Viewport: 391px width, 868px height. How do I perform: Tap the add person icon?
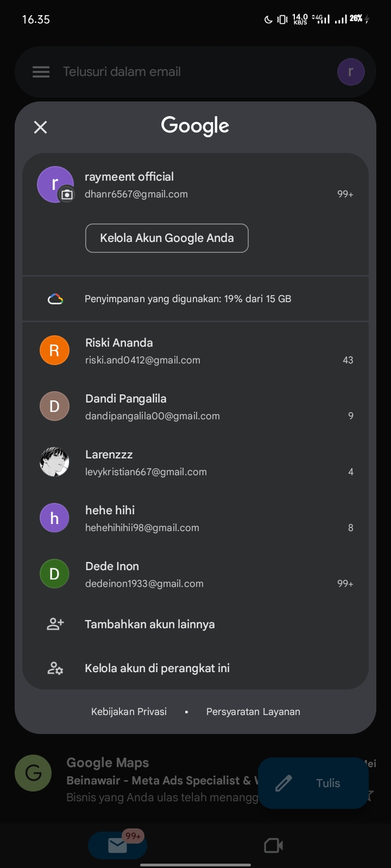[x=55, y=624]
